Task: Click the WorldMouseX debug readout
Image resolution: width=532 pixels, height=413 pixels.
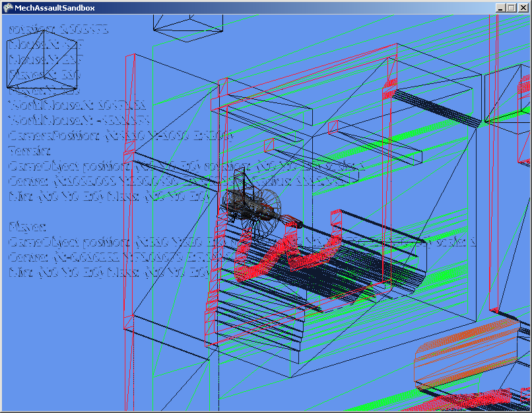Action: click(x=77, y=104)
